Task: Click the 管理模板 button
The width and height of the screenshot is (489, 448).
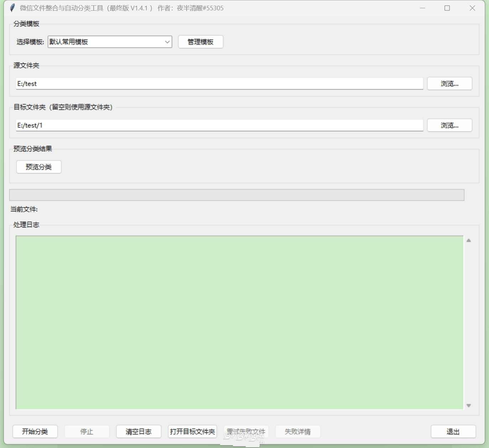Action: coord(201,42)
